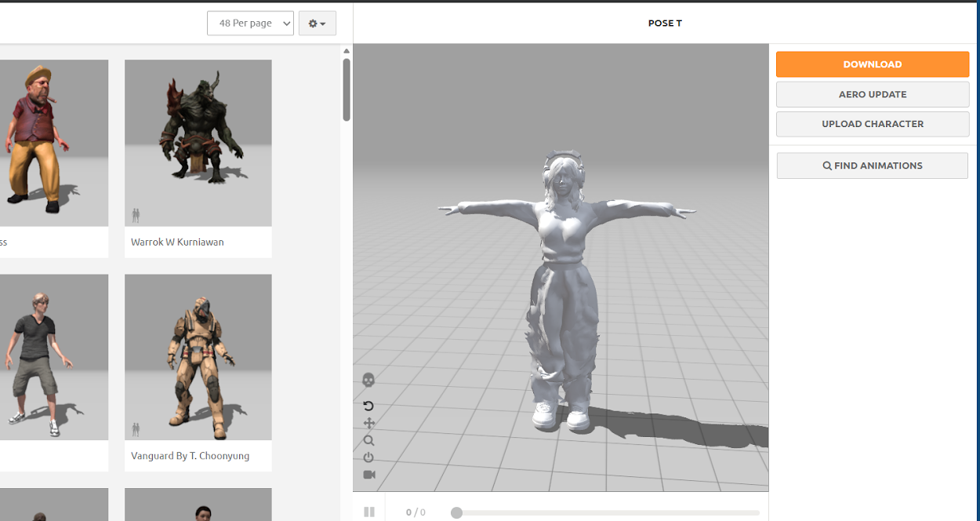The width and height of the screenshot is (980, 521).
Task: Click the scroll up arrow of character list
Action: pyautogui.click(x=347, y=52)
